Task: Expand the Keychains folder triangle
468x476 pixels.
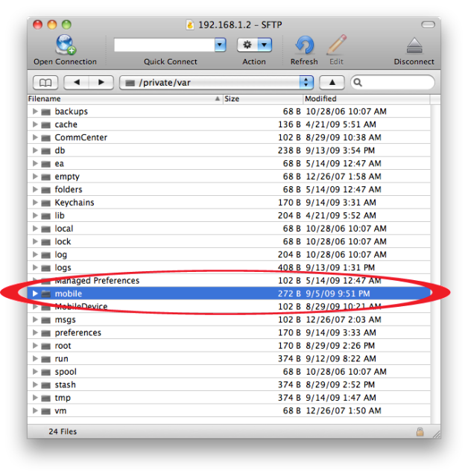Action: click(35, 203)
